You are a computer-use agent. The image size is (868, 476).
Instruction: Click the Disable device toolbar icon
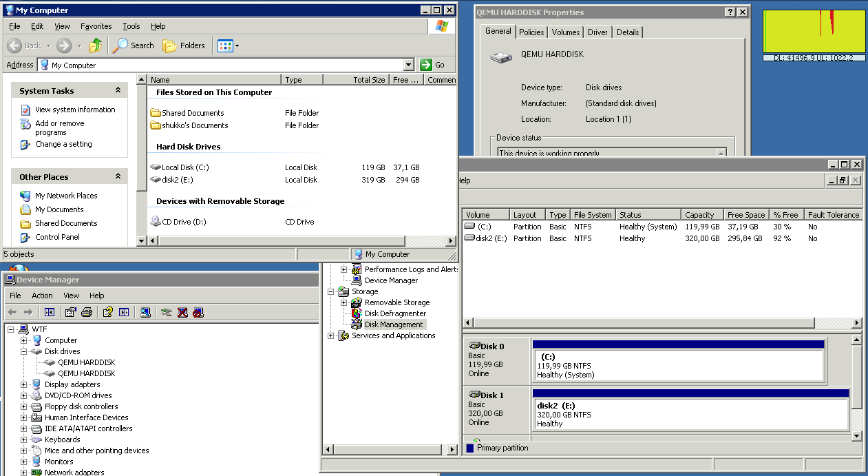tap(199, 312)
